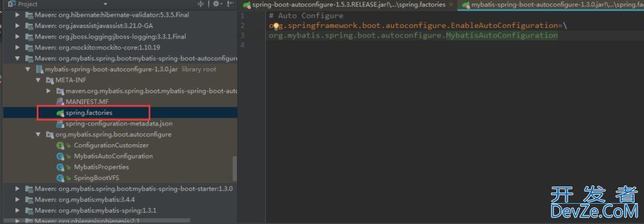Collapse org.mybatis.spring.boot.autoconfigure package
The height and width of the screenshot is (224, 644).
[x=38, y=134]
